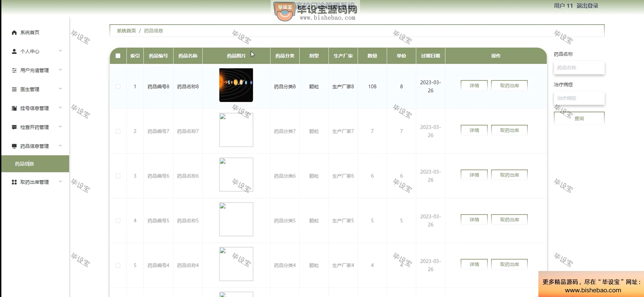
Task: Click 取药出库 for 药品名称7
Action: [x=509, y=130]
